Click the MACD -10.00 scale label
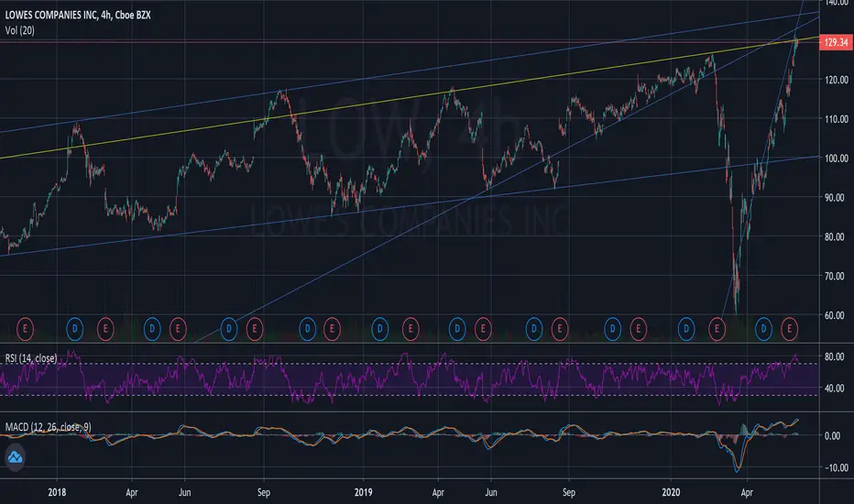The width and height of the screenshot is (854, 504). tap(836, 467)
